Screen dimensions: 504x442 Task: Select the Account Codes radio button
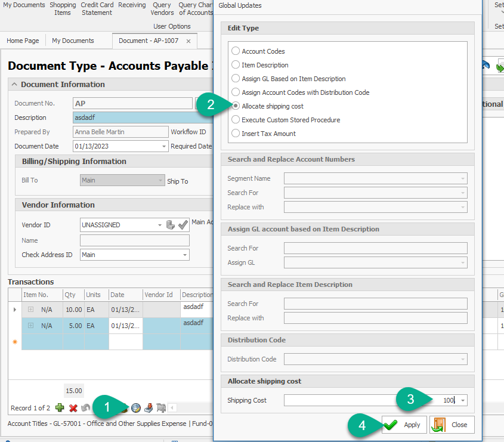[236, 51]
